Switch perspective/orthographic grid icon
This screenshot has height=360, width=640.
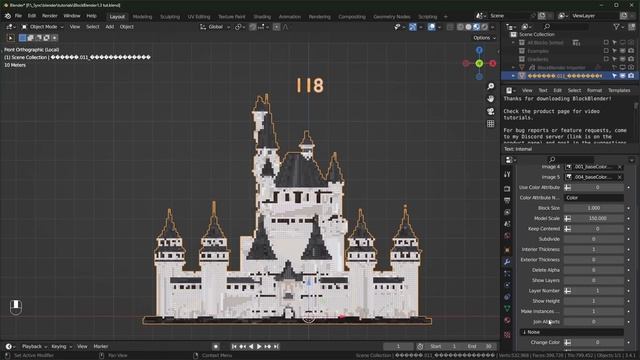pyautogui.click(x=491, y=124)
